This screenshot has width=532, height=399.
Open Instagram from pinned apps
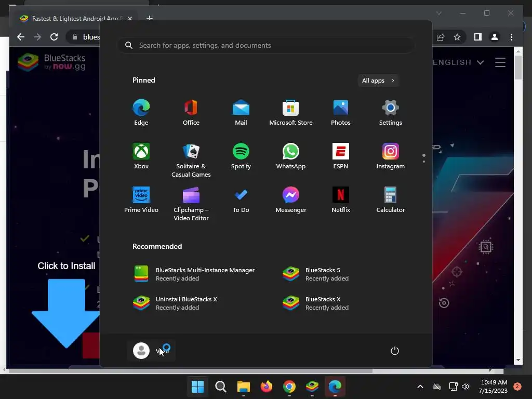pyautogui.click(x=391, y=156)
